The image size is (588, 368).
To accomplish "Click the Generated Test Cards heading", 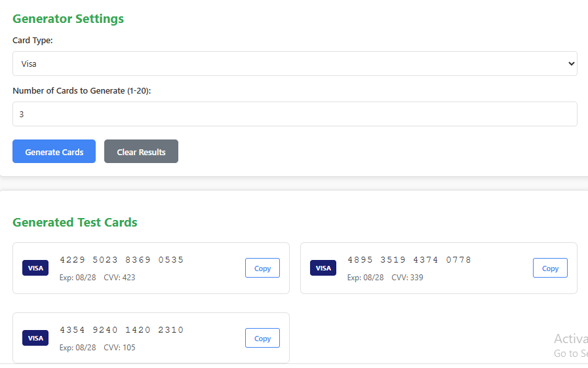I will (75, 222).
